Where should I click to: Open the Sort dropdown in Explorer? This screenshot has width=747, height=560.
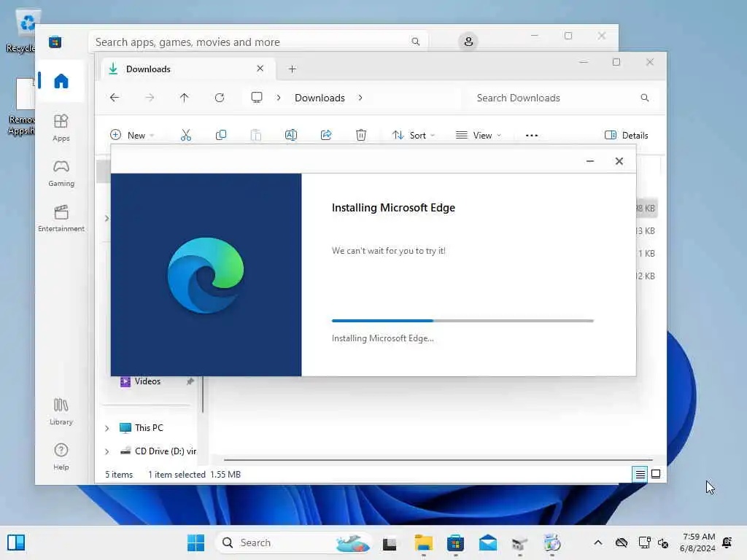click(414, 135)
